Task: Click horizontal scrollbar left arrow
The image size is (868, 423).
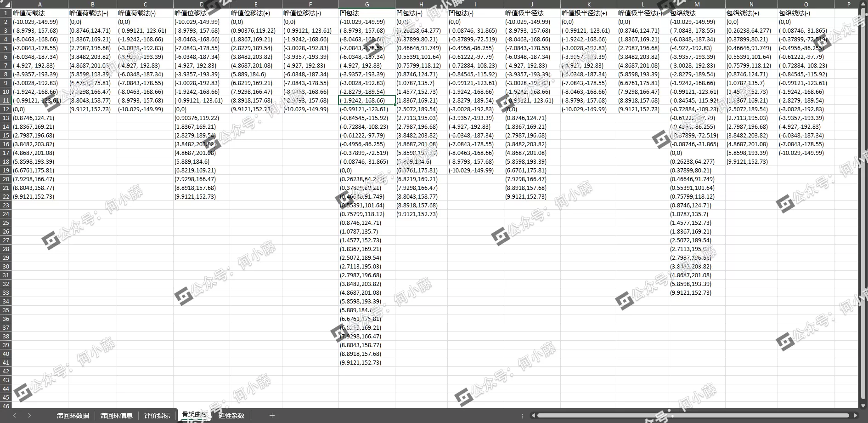Action: click(533, 416)
